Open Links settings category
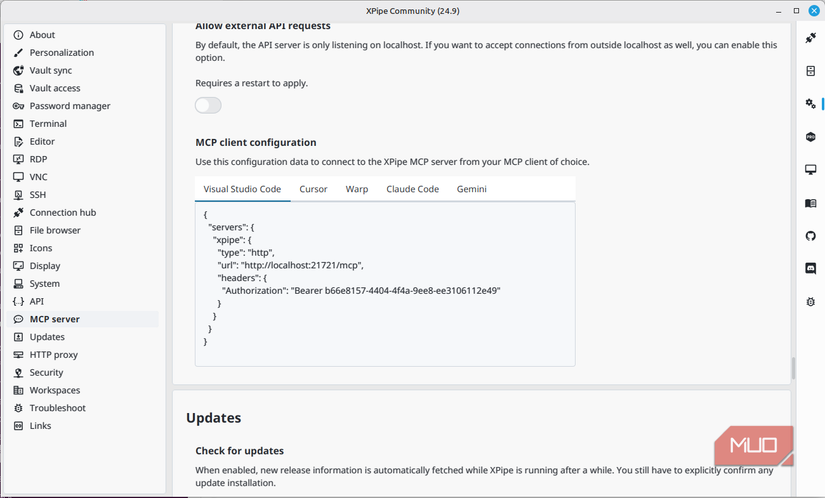 [83, 426]
